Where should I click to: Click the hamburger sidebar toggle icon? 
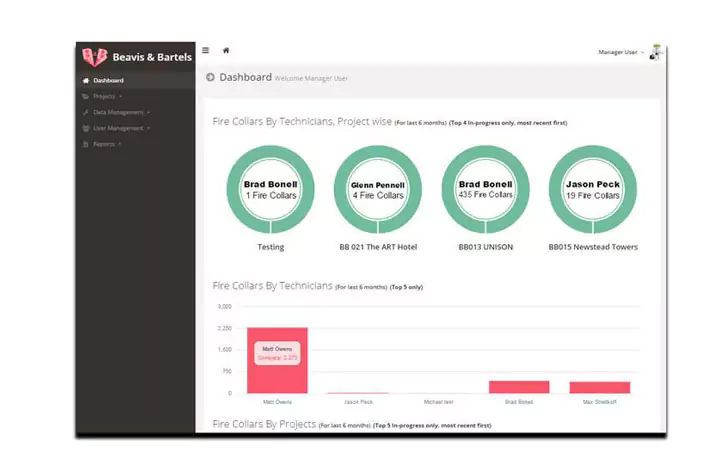(206, 50)
